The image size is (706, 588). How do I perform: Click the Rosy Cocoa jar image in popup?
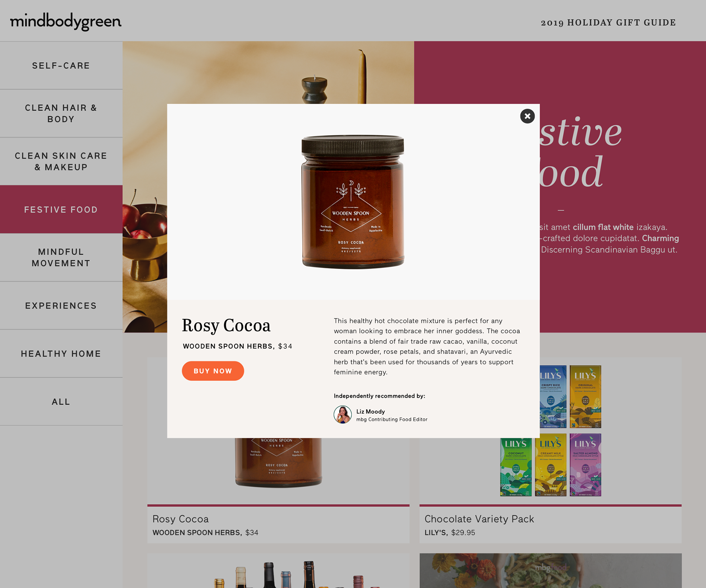pos(353,202)
